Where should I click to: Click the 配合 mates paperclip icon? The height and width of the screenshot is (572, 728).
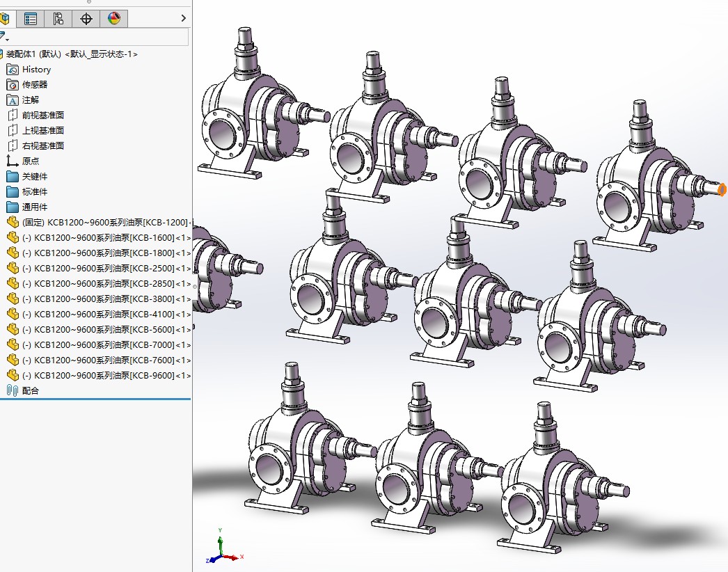pyautogui.click(x=13, y=391)
